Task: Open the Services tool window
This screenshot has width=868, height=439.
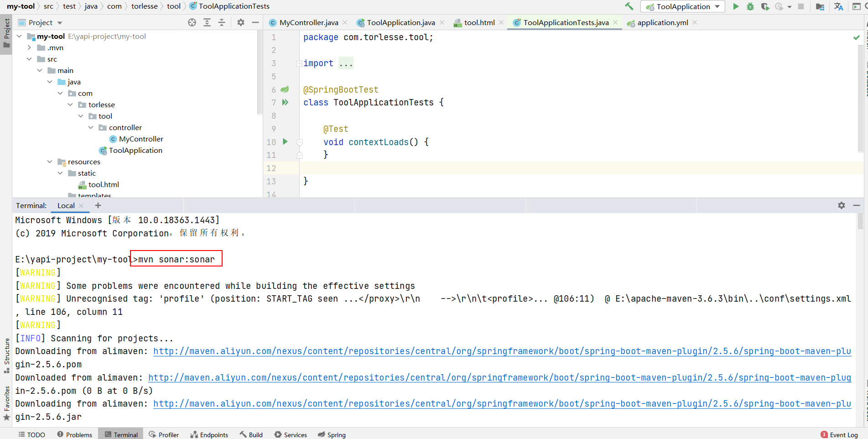Action: (291, 434)
